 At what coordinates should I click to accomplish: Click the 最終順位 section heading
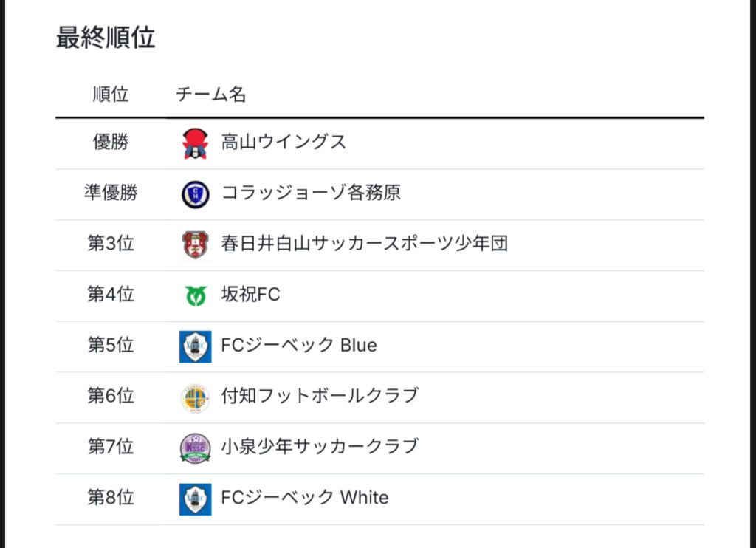pyautogui.click(x=106, y=38)
